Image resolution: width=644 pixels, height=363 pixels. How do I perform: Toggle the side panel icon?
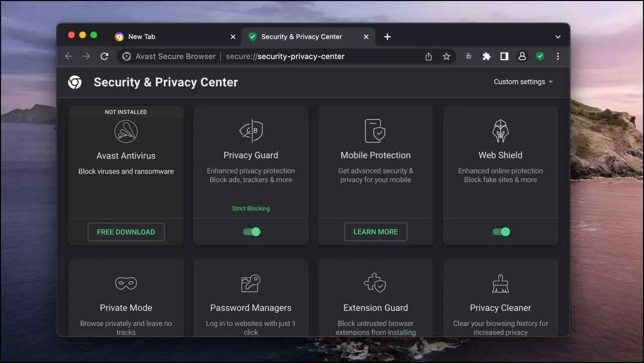[x=504, y=56]
